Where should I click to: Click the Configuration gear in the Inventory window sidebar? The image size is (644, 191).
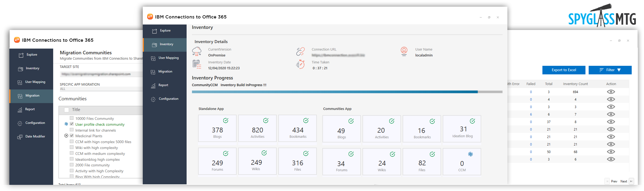153,99
